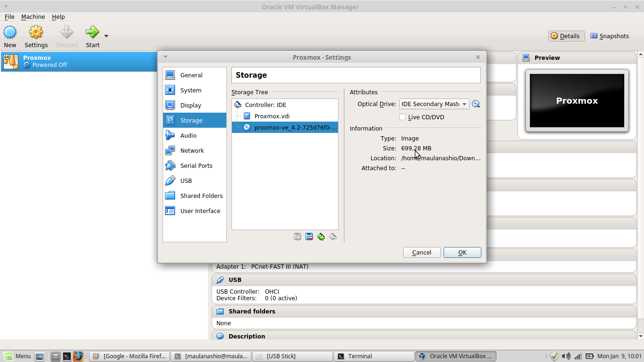Open the Machine menu
The height and width of the screenshot is (362, 644).
point(33,16)
